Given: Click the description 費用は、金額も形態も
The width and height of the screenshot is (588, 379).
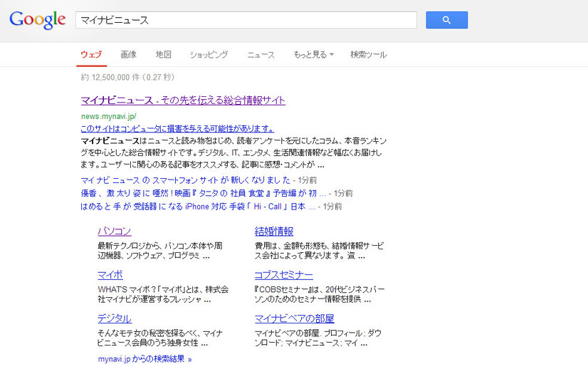Looking at the screenshot, I should click(x=320, y=251).
